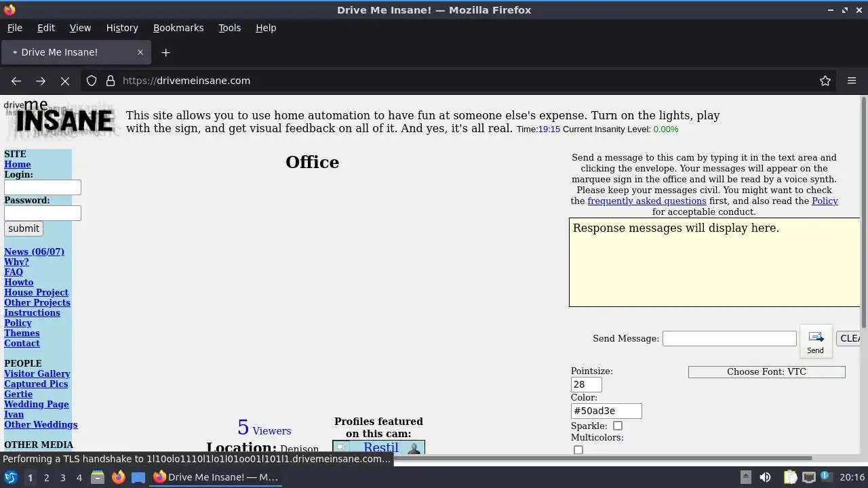The height and width of the screenshot is (488, 868).
Task: Click the Send envelope icon button
Action: [816, 342]
